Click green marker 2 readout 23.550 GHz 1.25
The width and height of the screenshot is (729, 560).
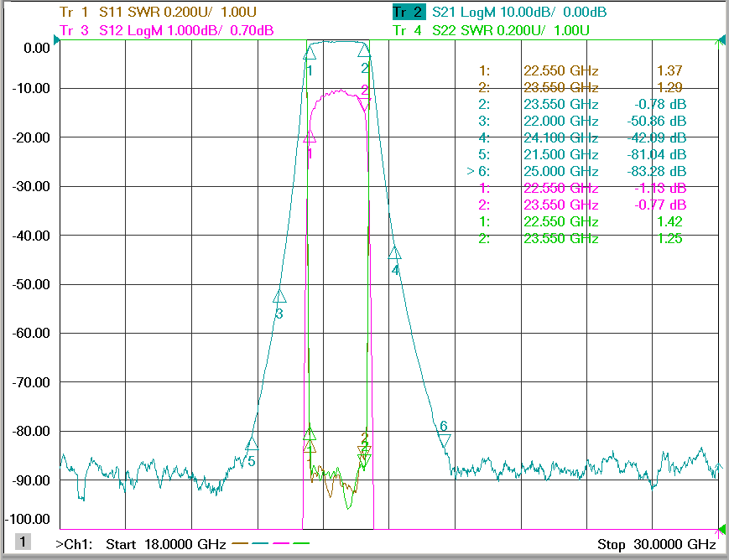[581, 238]
